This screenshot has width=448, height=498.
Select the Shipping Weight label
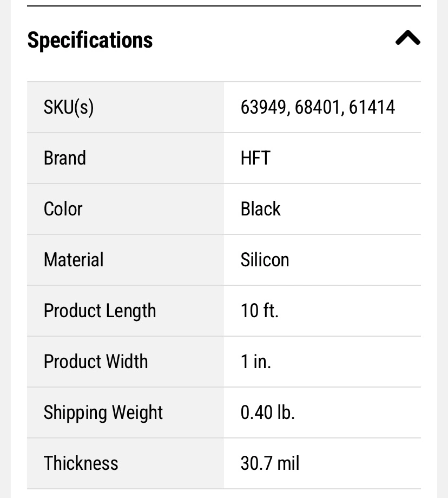[103, 413]
